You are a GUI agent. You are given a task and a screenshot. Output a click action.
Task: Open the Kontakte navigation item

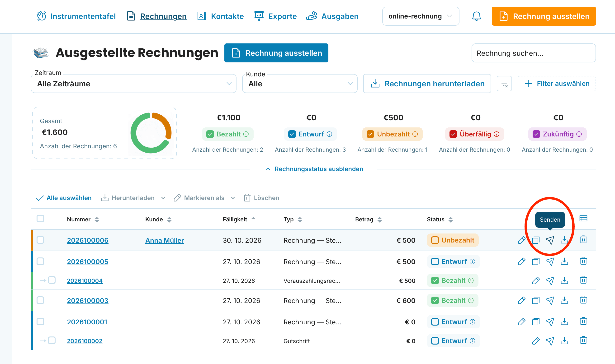click(220, 16)
